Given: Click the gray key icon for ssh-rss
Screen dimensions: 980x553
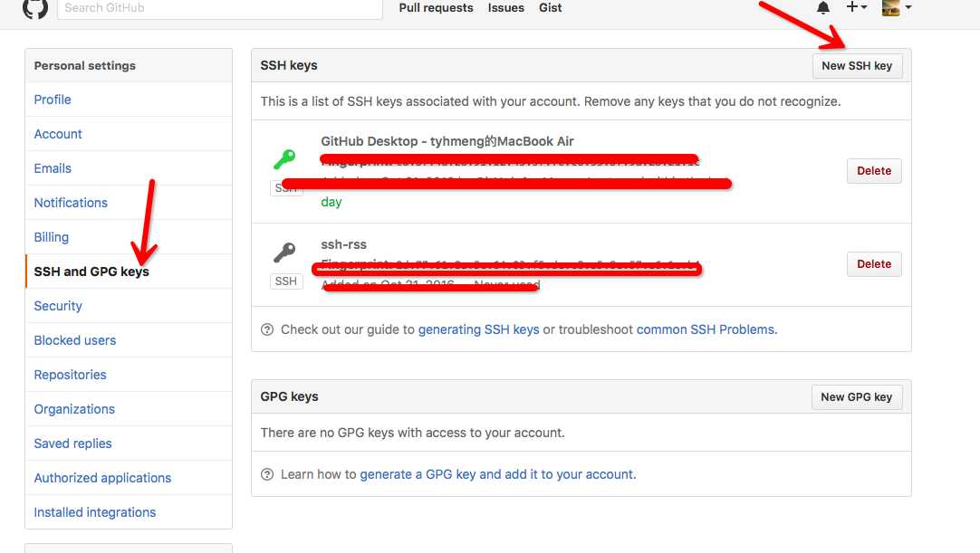Looking at the screenshot, I should (x=284, y=252).
